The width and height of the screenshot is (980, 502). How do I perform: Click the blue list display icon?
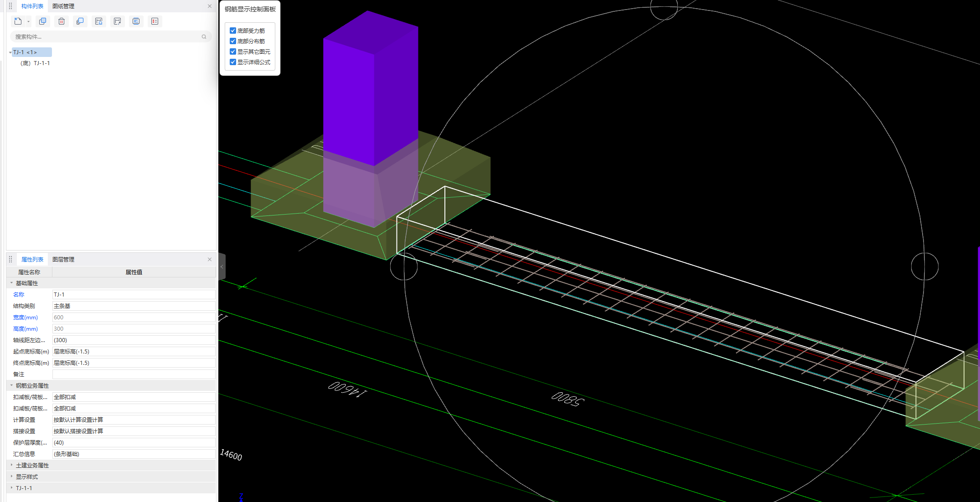point(136,21)
